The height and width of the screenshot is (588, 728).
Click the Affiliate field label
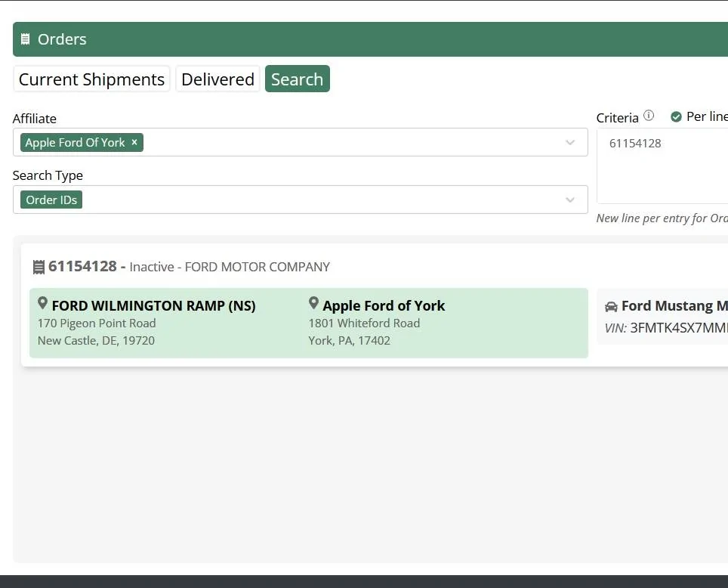34,119
